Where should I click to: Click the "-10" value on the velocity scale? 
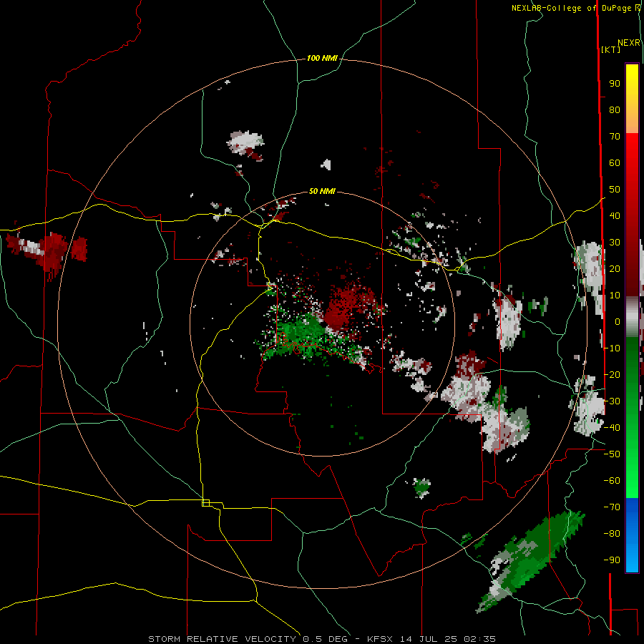pyautogui.click(x=612, y=348)
